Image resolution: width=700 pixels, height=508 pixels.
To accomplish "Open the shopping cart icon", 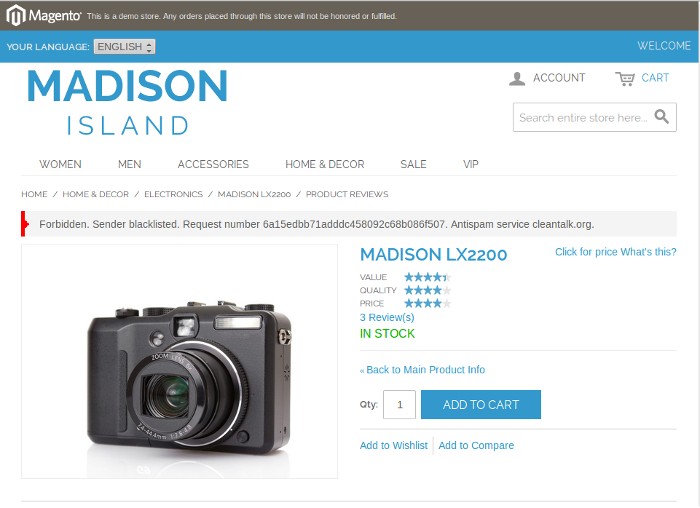I will point(625,79).
